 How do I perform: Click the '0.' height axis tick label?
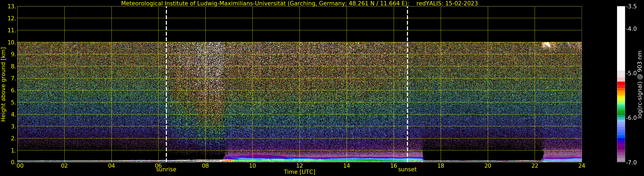click(x=13, y=162)
